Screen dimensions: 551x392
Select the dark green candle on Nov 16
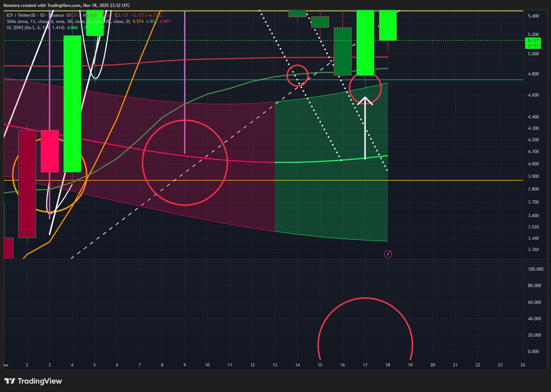click(x=343, y=51)
